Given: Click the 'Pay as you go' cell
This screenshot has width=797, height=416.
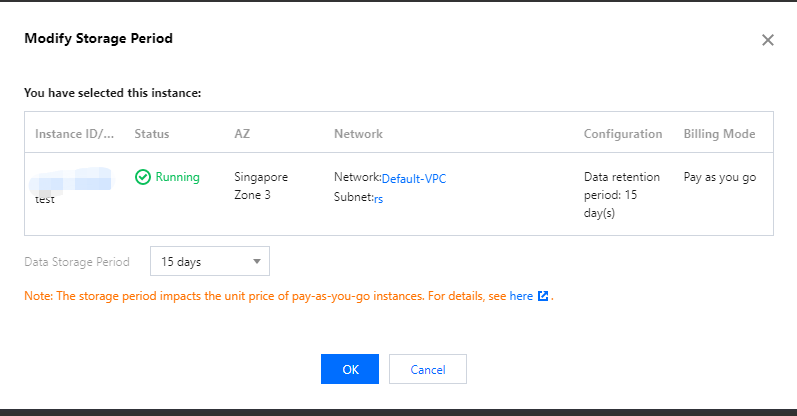Looking at the screenshot, I should click(719, 177).
